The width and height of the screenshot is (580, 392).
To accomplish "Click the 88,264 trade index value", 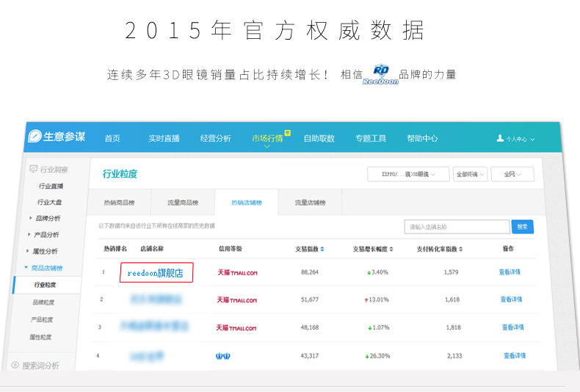I will coord(310,272).
